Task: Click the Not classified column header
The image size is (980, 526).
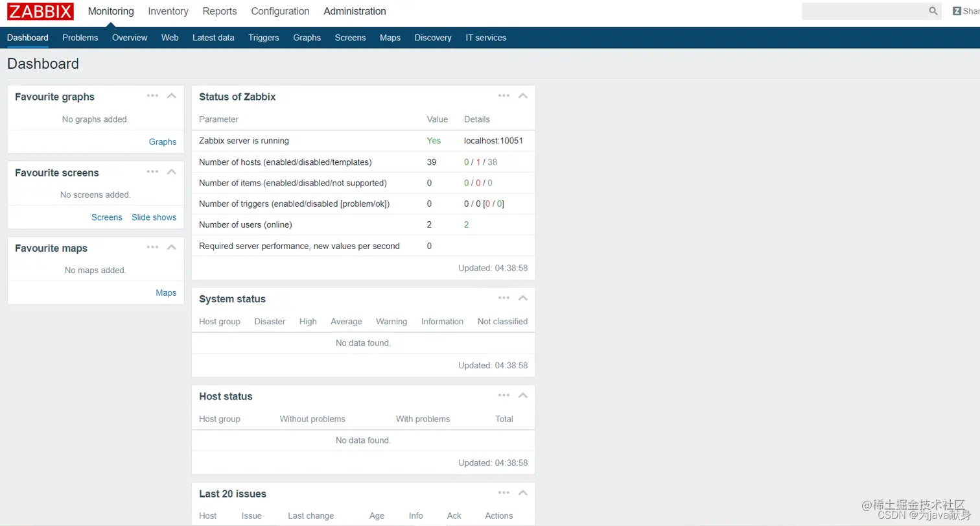Action: tap(502, 321)
